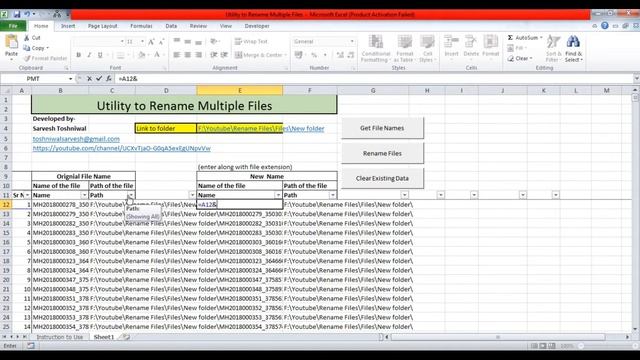Click Cancel X in formula bar
The height and width of the screenshot is (360, 640).
89,79
